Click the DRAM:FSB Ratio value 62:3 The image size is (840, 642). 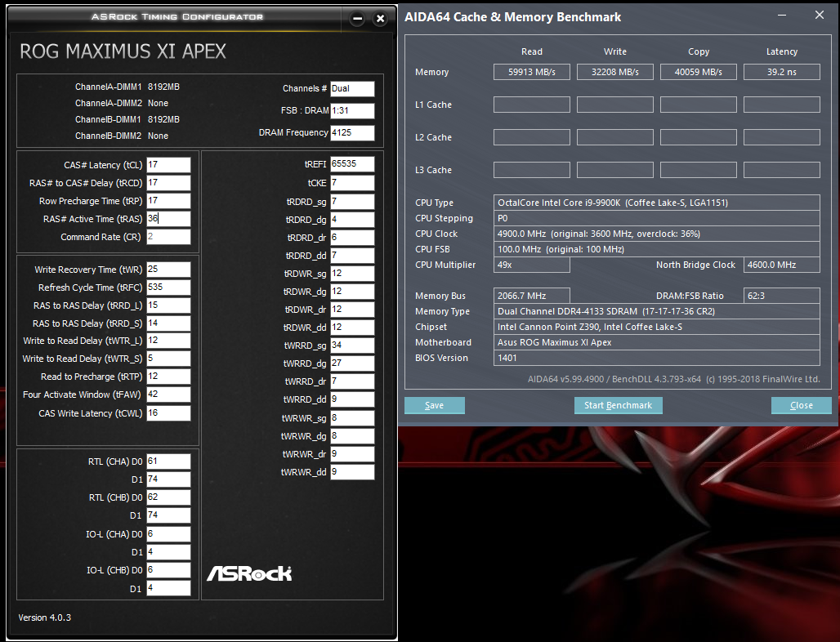(x=782, y=296)
